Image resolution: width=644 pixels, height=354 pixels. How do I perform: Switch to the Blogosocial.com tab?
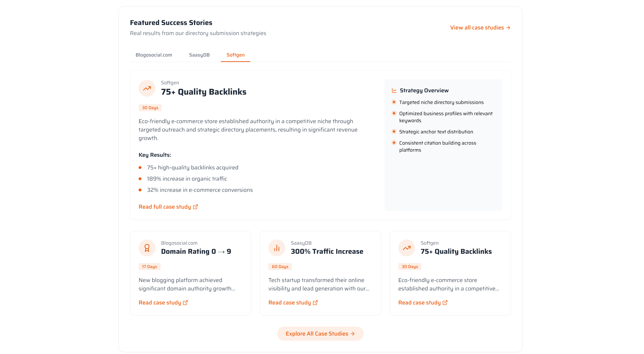154,55
